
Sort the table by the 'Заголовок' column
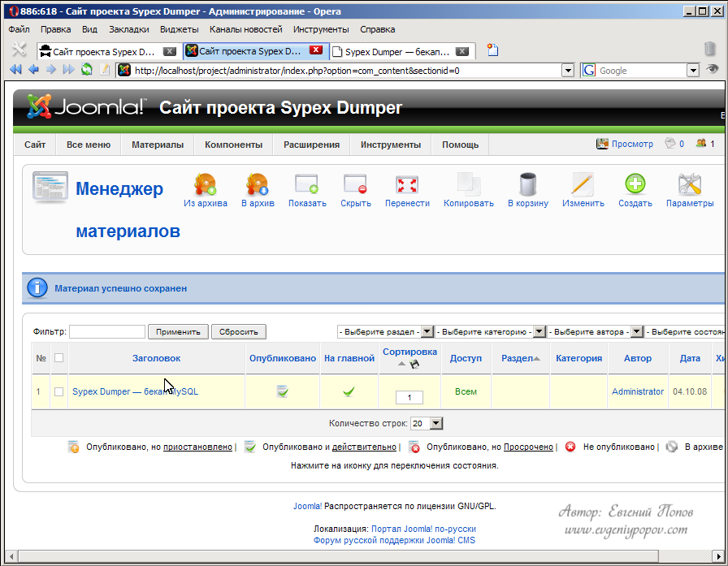[x=156, y=358]
